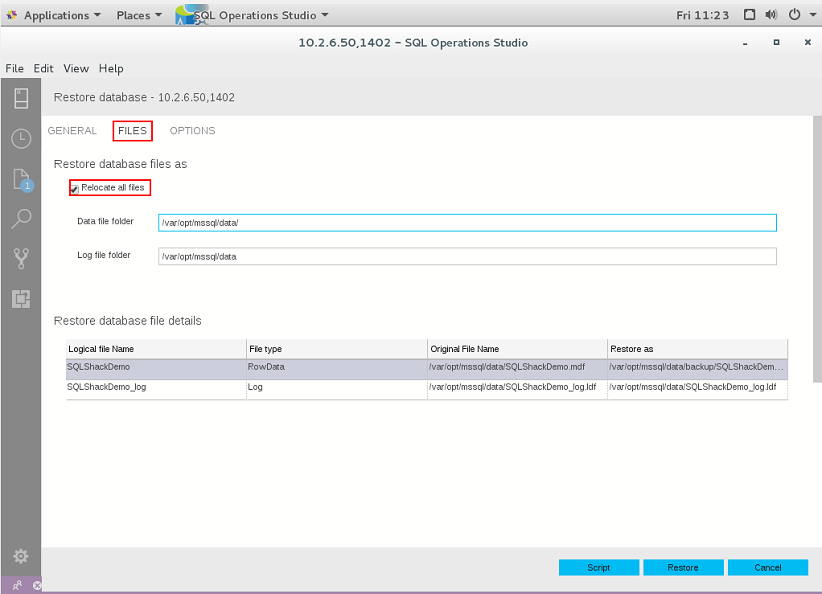Click original file name SQLShackDemo.mdf cell
This screenshot has height=594, width=822.
(517, 367)
